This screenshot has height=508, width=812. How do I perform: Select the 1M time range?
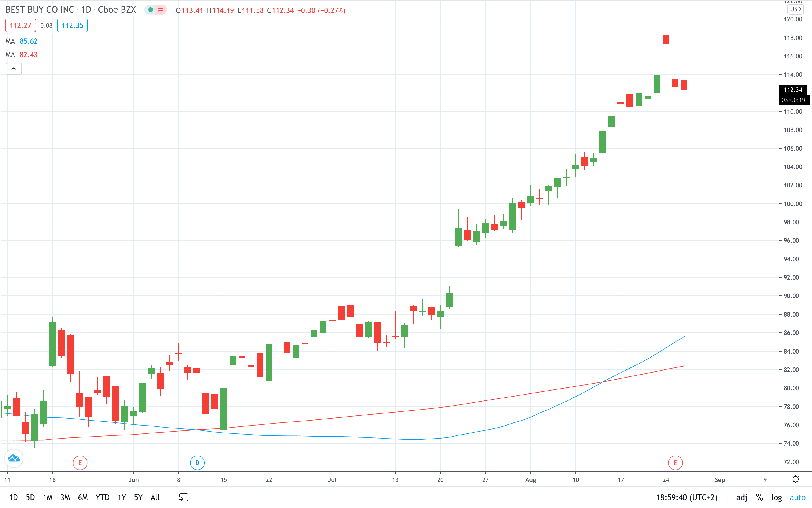(x=48, y=497)
